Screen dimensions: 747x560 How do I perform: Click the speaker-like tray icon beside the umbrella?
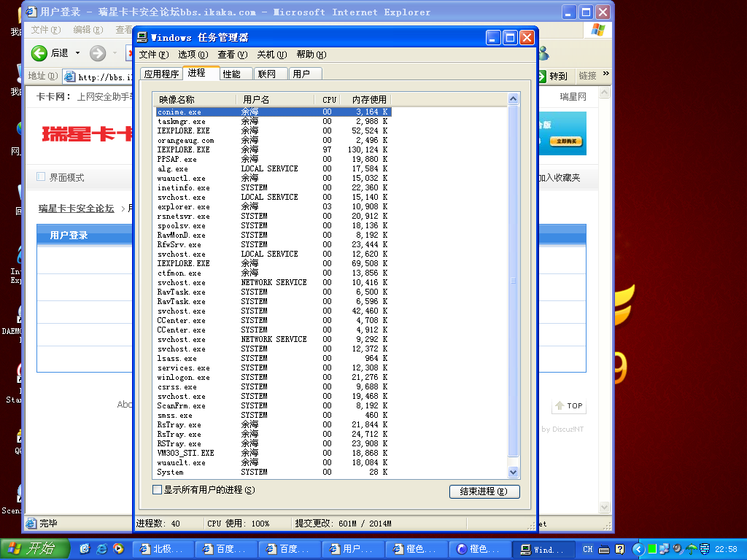(678, 549)
